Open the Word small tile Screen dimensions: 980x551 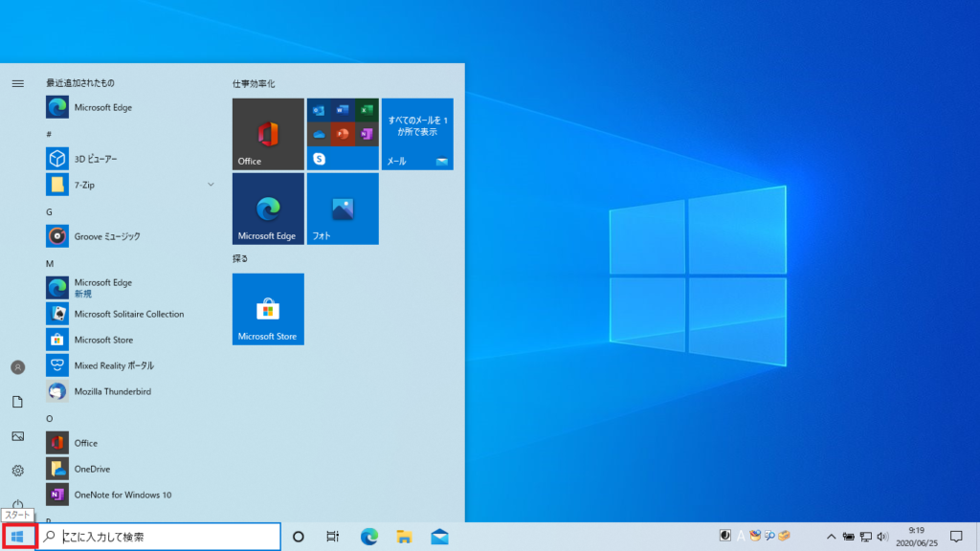343,111
